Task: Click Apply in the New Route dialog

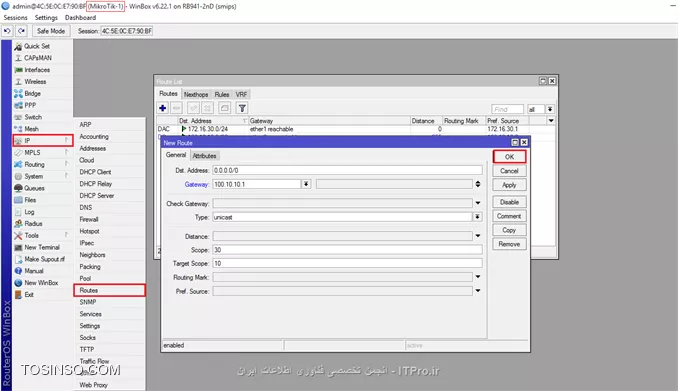Action: point(509,185)
